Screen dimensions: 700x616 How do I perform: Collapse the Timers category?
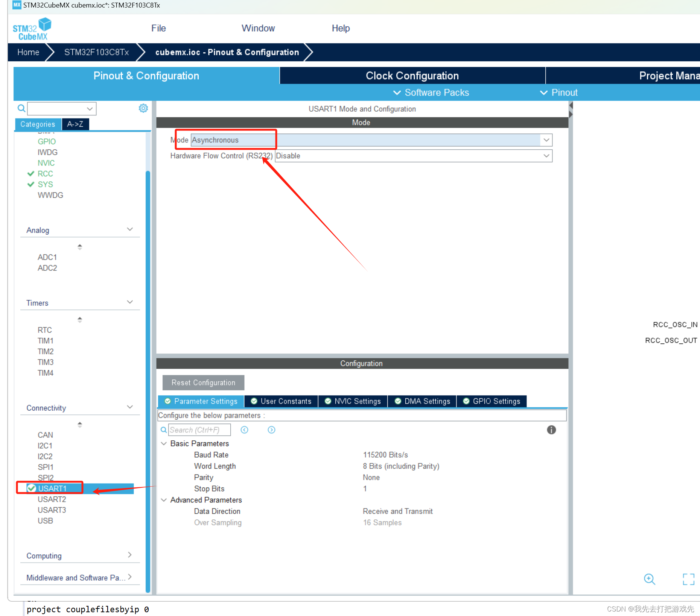[x=130, y=302]
